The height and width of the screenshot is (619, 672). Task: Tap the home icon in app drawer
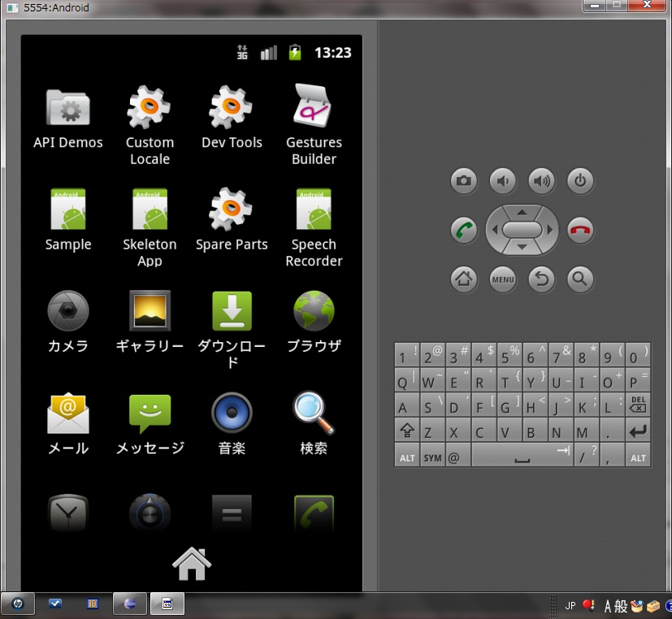192,564
